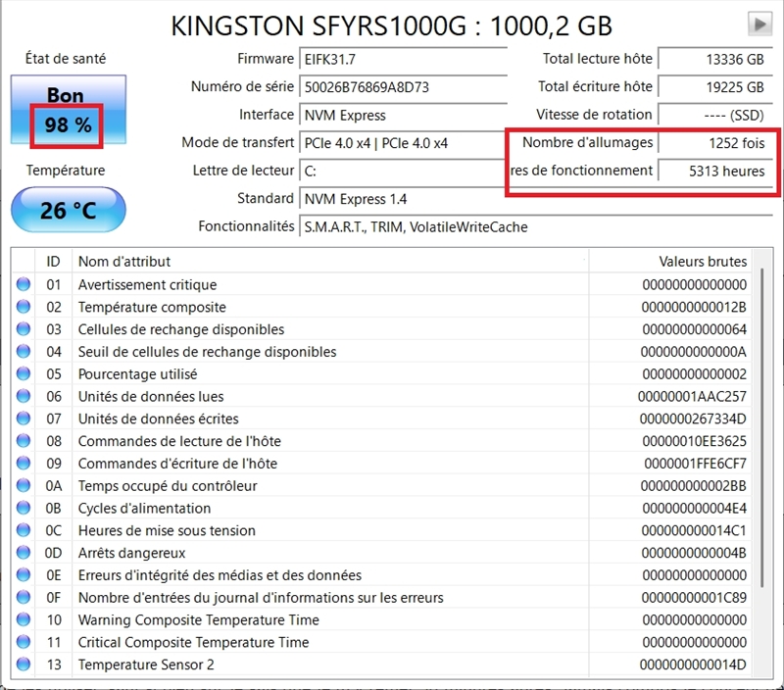This screenshot has width=784, height=690.
Task: Click the 26 °C temperature indicator
Action: (x=67, y=210)
